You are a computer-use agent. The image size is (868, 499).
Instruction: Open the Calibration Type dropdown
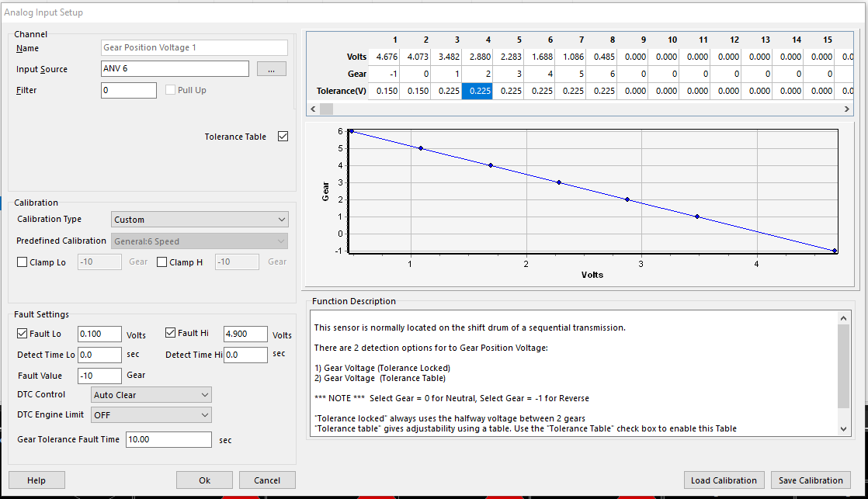coord(199,220)
